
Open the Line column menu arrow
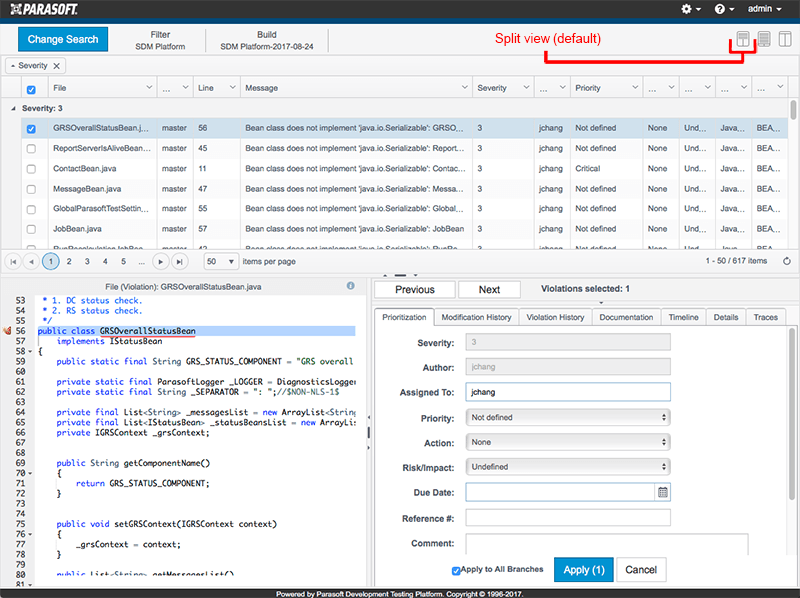[232, 87]
